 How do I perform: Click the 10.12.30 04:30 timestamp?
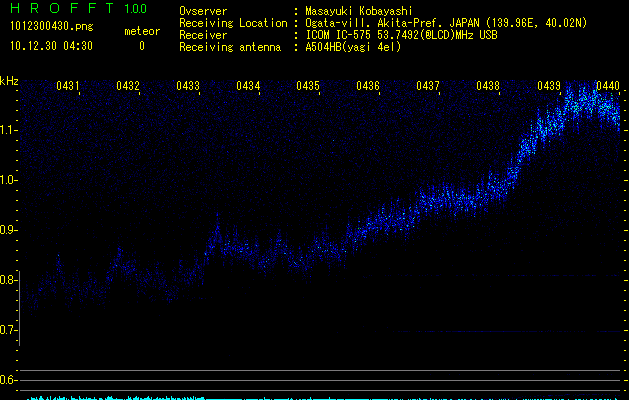pyautogui.click(x=50, y=46)
